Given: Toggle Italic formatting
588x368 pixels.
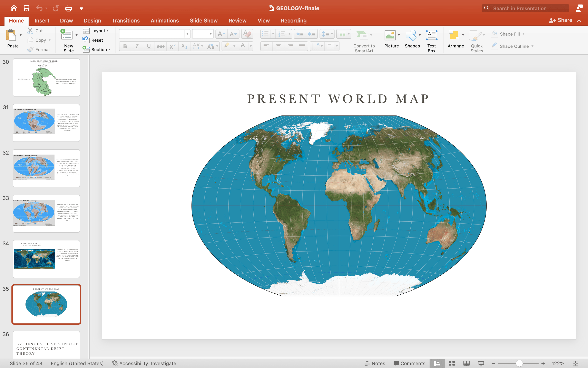Looking at the screenshot, I should [x=137, y=46].
